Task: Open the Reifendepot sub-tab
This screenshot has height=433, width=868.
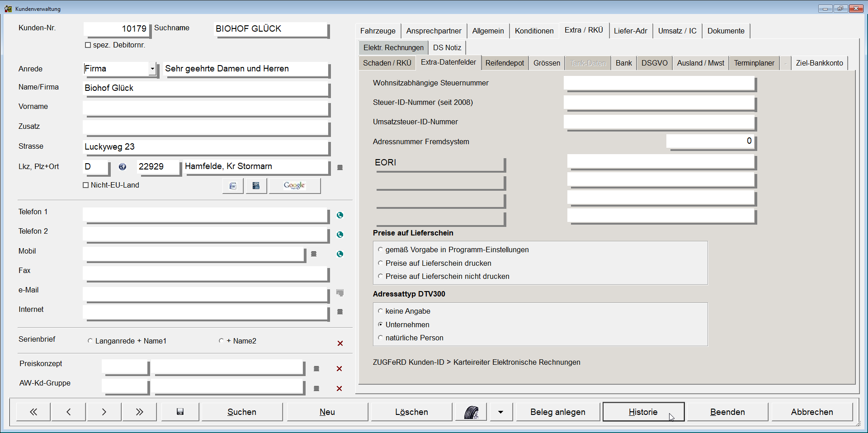Action: click(x=505, y=63)
